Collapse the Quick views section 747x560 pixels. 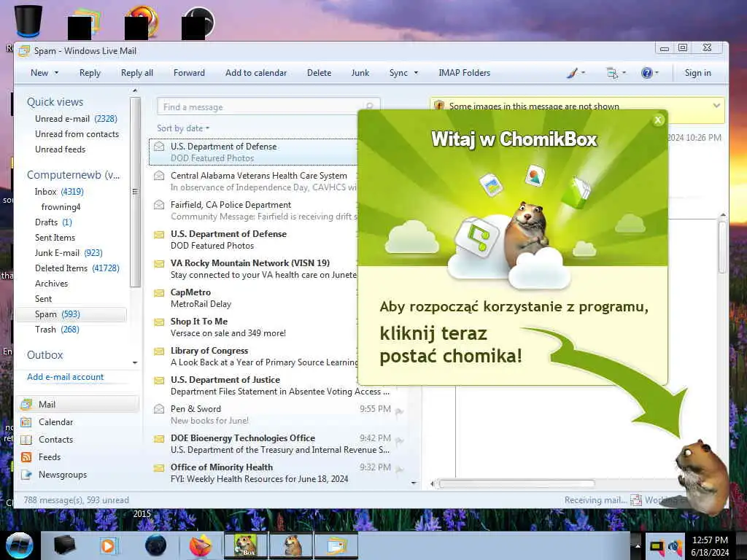(x=55, y=102)
